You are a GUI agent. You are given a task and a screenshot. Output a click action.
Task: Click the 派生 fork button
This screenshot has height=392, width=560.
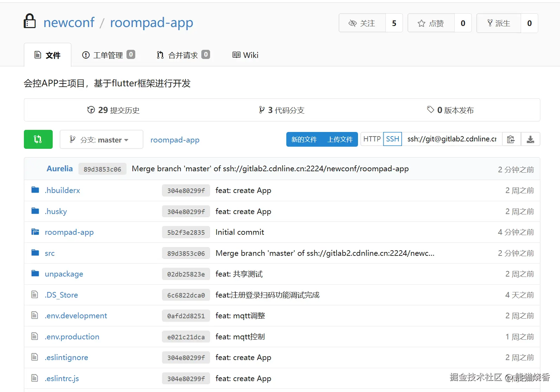pyautogui.click(x=499, y=23)
